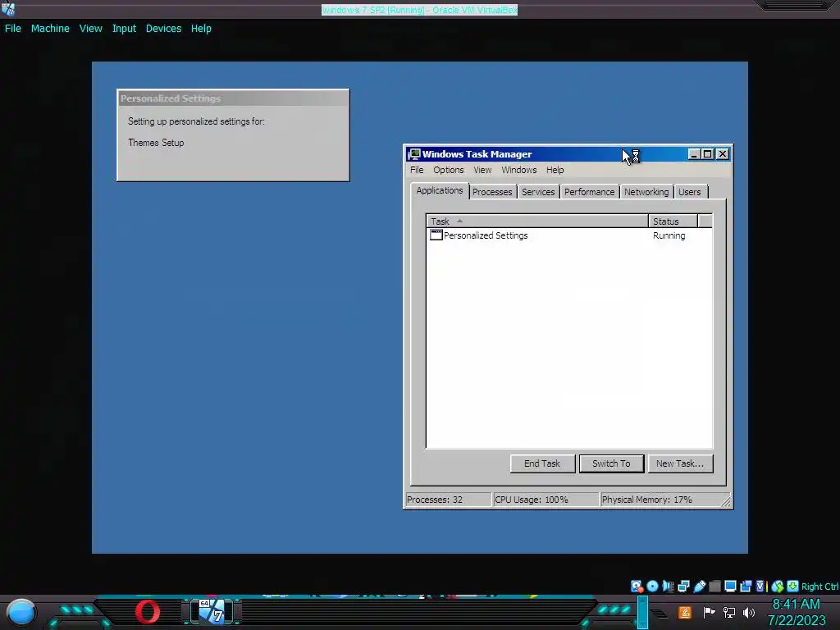Click the VirtualBox mouse integration icon

(778, 586)
